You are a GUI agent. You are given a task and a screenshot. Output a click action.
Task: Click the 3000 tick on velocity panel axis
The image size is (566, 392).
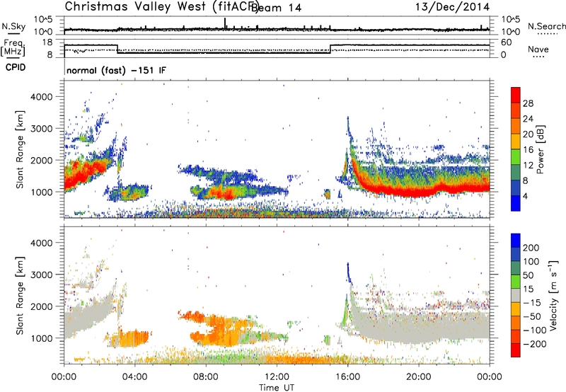(x=42, y=275)
